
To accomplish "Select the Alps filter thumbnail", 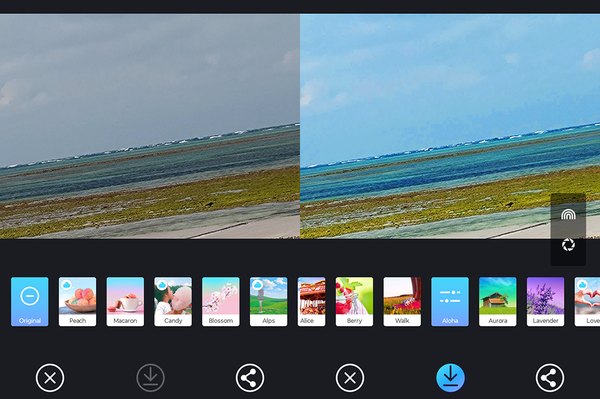I will pos(269,301).
